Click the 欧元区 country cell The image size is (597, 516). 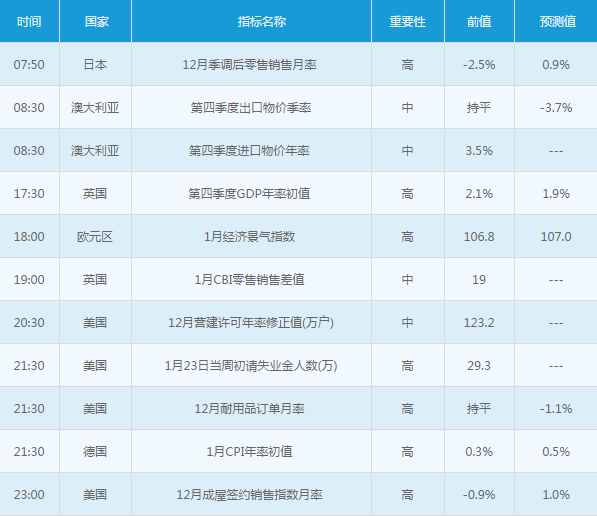point(95,236)
